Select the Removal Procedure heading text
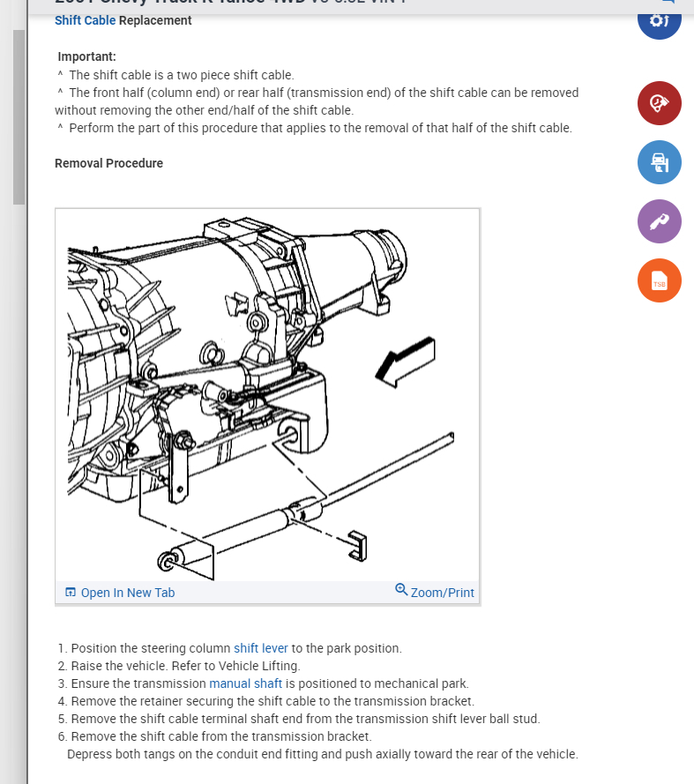This screenshot has height=784, width=694. point(108,163)
